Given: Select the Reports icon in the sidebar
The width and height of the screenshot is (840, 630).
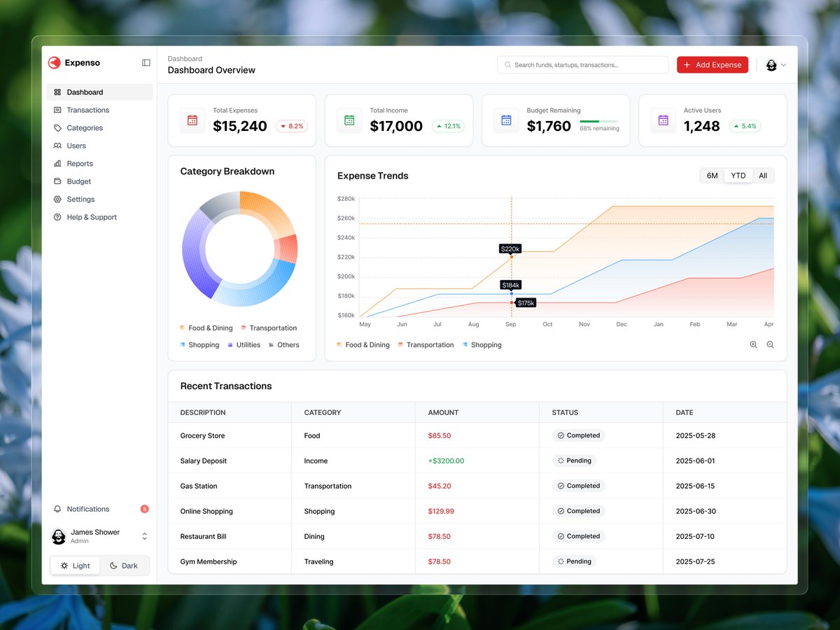Looking at the screenshot, I should point(57,163).
